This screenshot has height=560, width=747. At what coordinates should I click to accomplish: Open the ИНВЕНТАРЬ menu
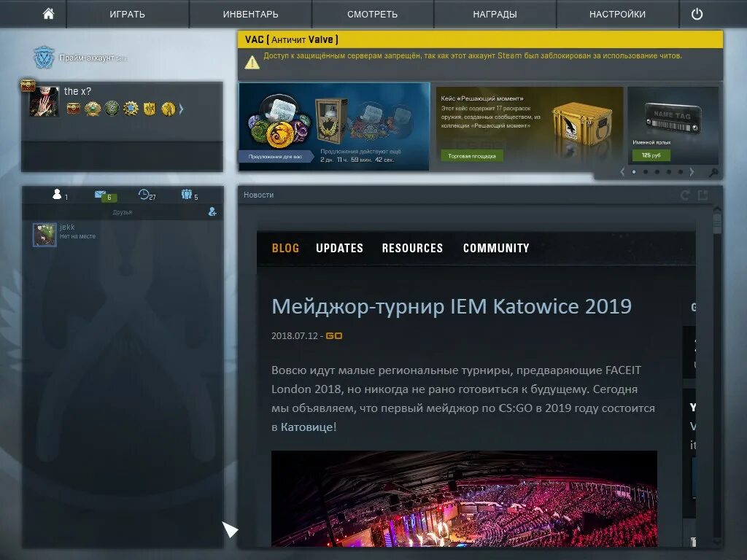tap(251, 15)
